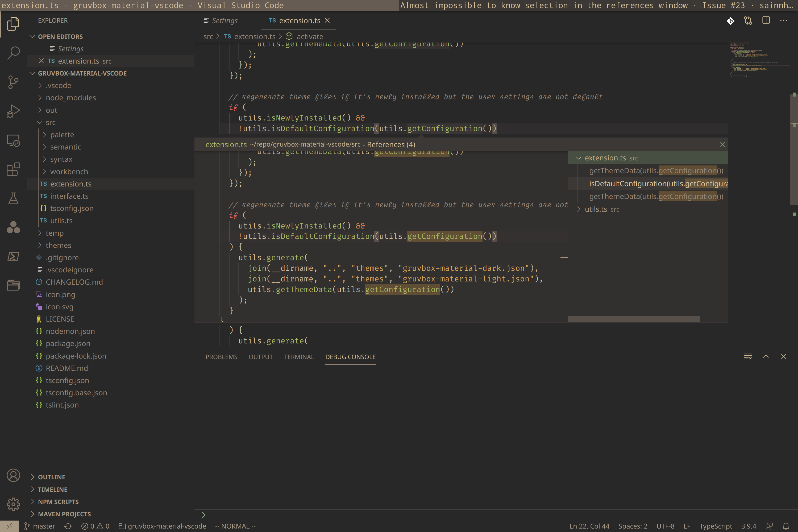Viewport: 798px width, 532px height.
Task: Switch to the TERMINAL panel tab
Action: click(298, 357)
